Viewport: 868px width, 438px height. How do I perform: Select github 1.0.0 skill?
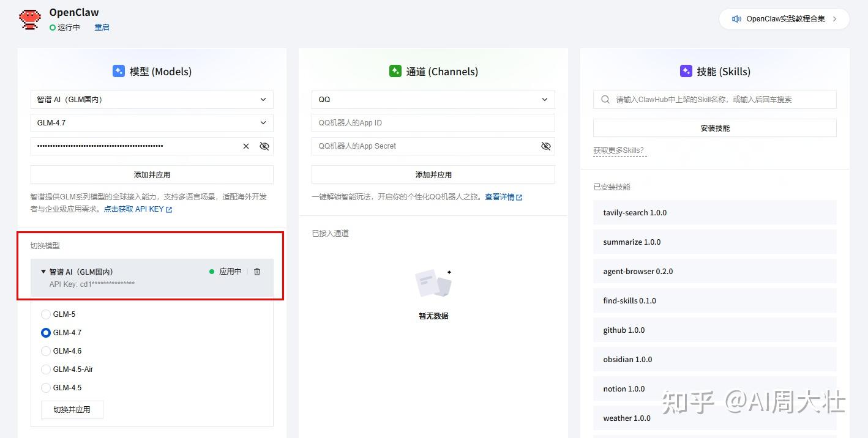point(715,330)
